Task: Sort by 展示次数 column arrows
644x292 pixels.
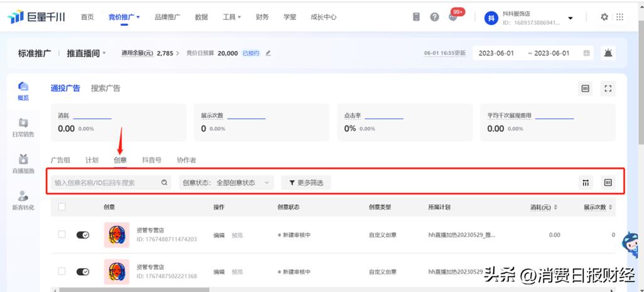Action: [610, 207]
